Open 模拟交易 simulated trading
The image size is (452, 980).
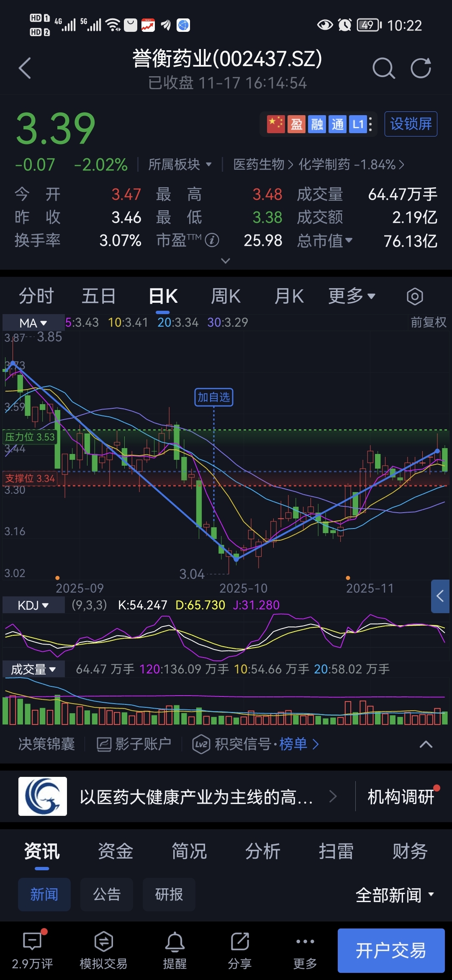[103, 951]
